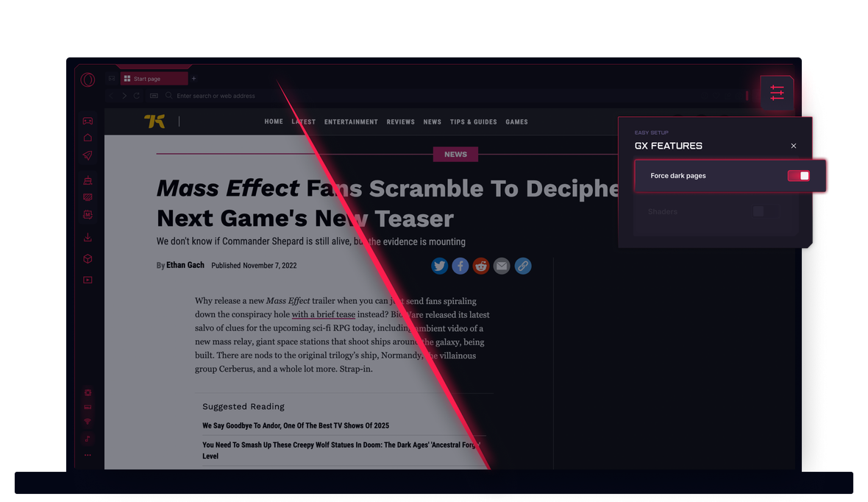Viewport: 868px width, 502px height.
Task: Open the music note icon in sidebar
Action: pyautogui.click(x=88, y=439)
